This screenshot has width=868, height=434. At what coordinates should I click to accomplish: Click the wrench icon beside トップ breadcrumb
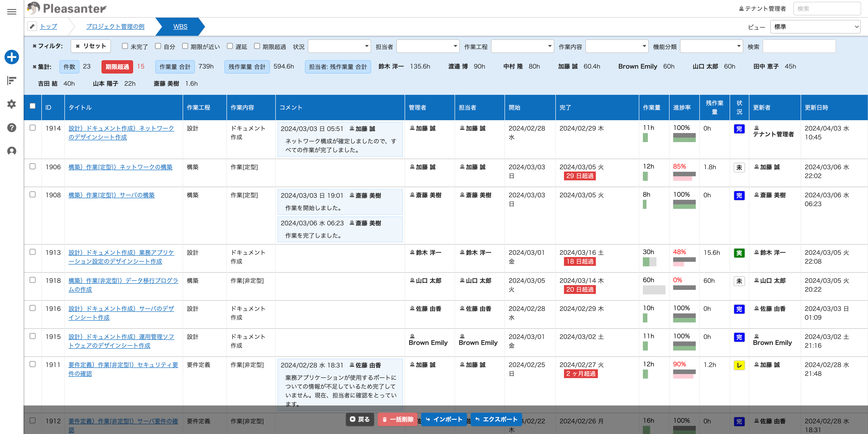point(32,26)
